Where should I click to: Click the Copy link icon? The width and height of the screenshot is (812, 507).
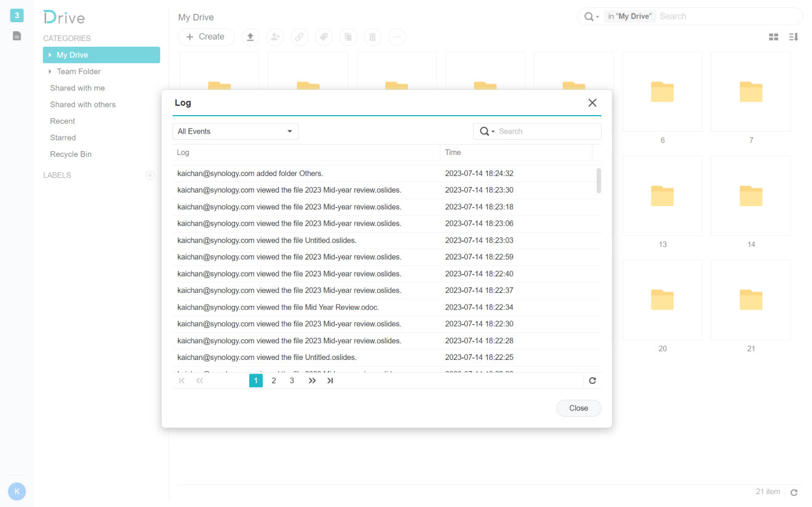300,37
